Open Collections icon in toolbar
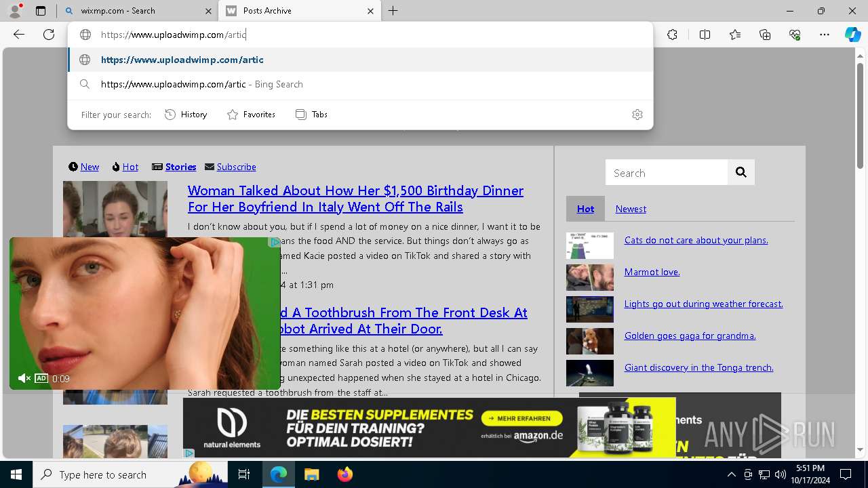The width and height of the screenshot is (868, 488). click(x=765, y=35)
